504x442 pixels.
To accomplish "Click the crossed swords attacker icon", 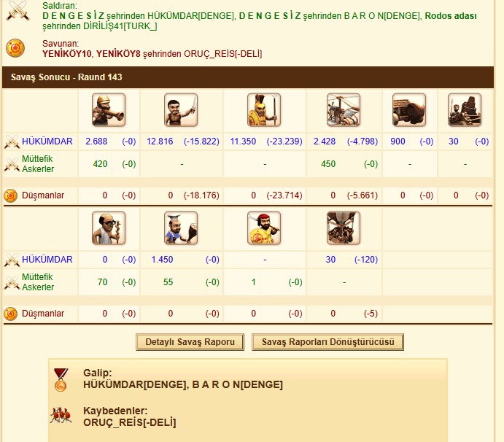I will [x=18, y=11].
